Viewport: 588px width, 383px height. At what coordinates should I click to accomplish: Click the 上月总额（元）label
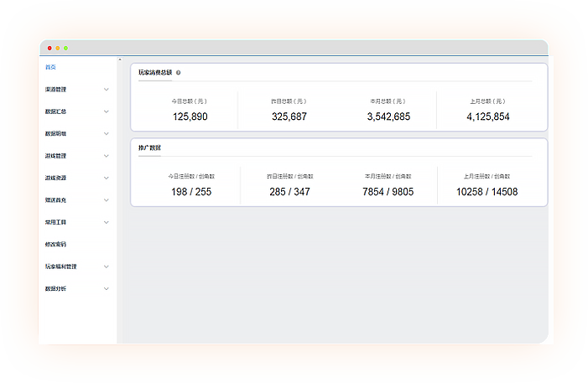[488, 101]
